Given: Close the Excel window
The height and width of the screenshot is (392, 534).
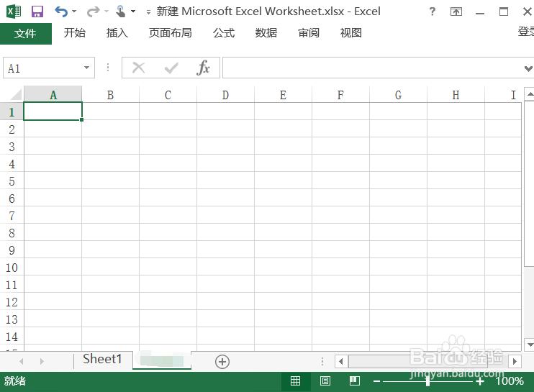Looking at the screenshot, I should (528, 12).
